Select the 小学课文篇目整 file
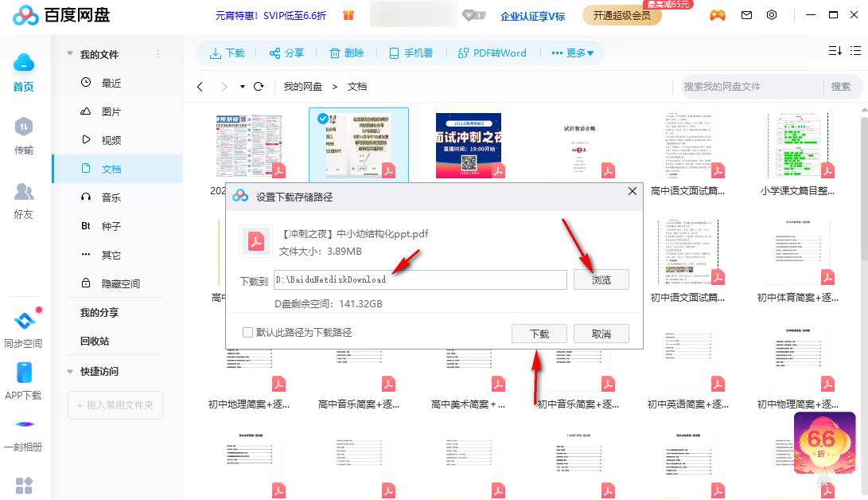Viewport: 868px width, 500px height. [797, 154]
